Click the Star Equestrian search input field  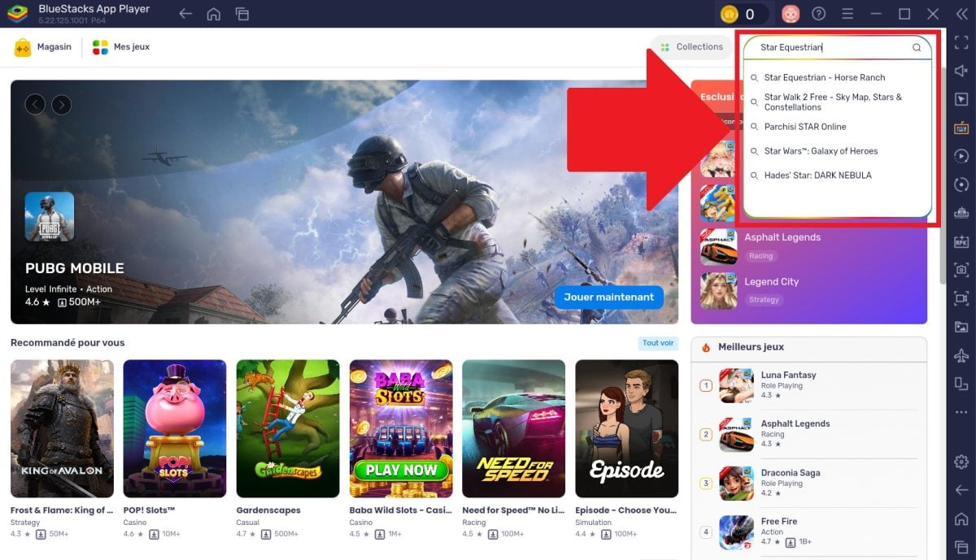[830, 48]
